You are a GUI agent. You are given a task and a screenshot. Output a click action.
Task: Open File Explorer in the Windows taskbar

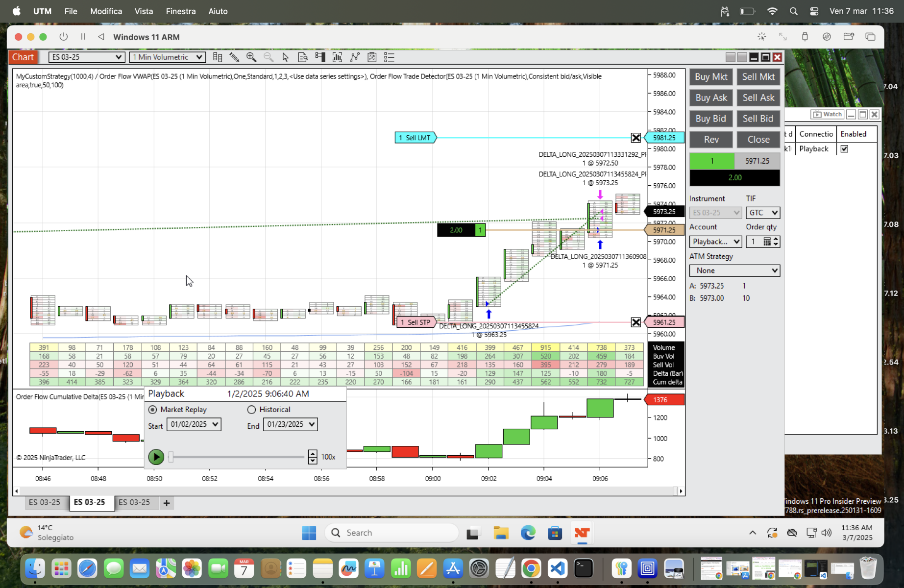click(x=501, y=533)
